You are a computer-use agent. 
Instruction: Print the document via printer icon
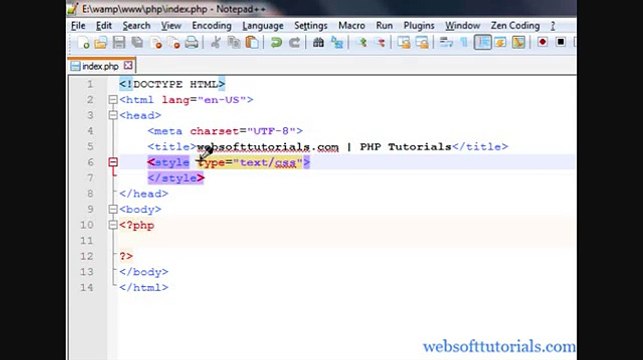click(192, 42)
